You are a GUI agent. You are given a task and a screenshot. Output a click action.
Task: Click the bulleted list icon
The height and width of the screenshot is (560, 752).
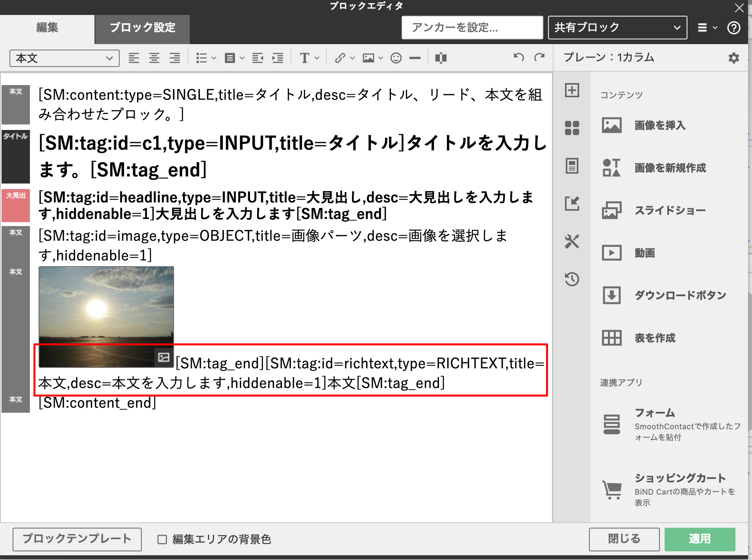pos(202,58)
